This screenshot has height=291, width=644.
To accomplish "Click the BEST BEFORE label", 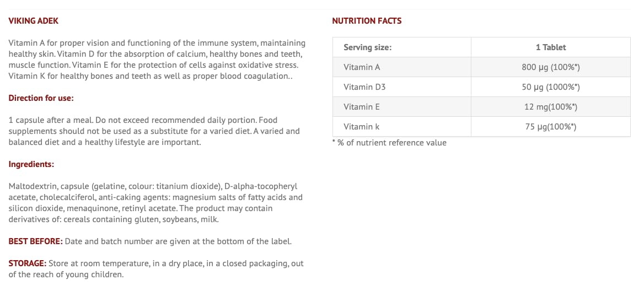I will pyautogui.click(x=36, y=241).
